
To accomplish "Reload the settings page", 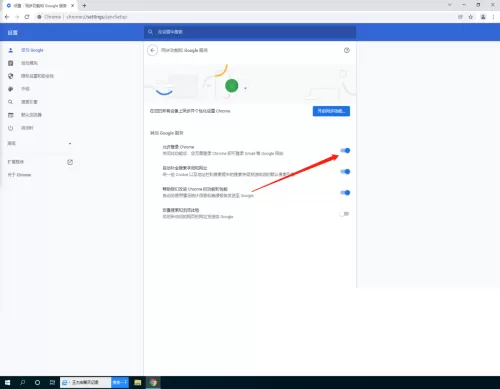I will click(27, 17).
